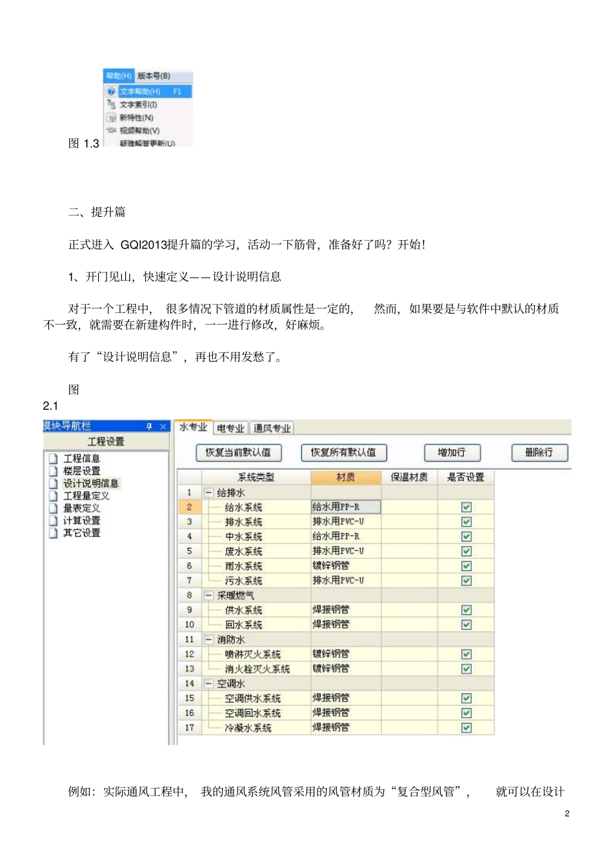The width and height of the screenshot is (613, 868).
Task: Switch to the 通风专业 tab
Action: [x=272, y=429]
